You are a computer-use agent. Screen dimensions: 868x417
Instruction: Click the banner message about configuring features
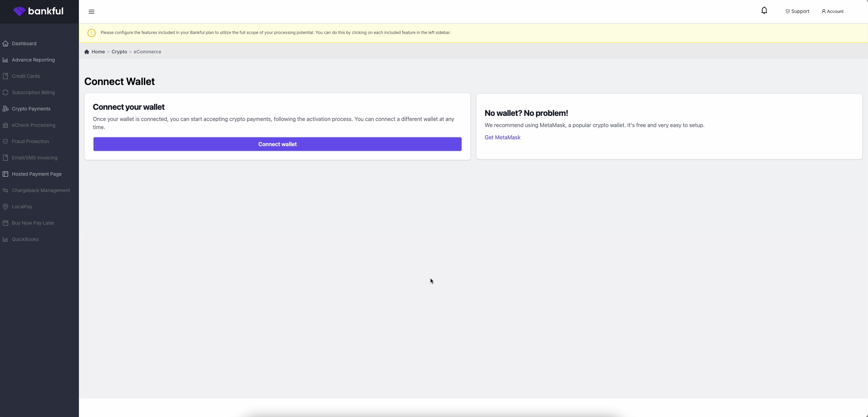pos(276,33)
